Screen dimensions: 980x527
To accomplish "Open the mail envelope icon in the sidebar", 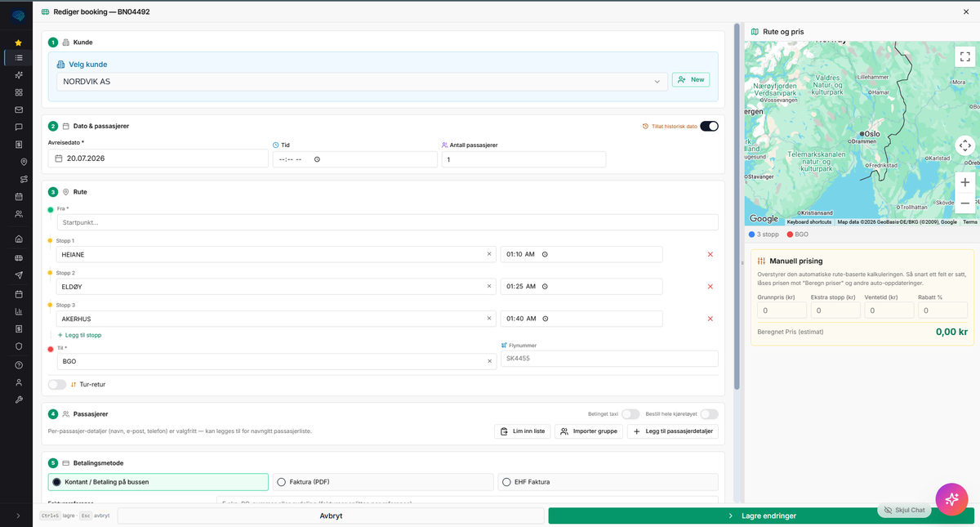I will point(18,109).
